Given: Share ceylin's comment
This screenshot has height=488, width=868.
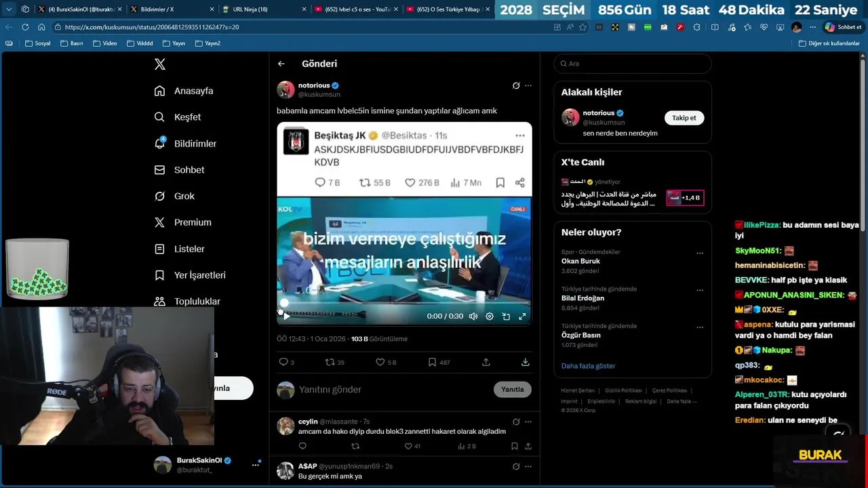Looking at the screenshot, I should coord(528,446).
